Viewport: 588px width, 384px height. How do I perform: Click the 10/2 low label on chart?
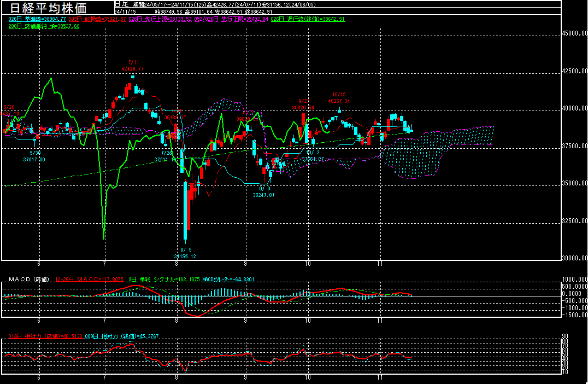pyautogui.click(x=313, y=156)
